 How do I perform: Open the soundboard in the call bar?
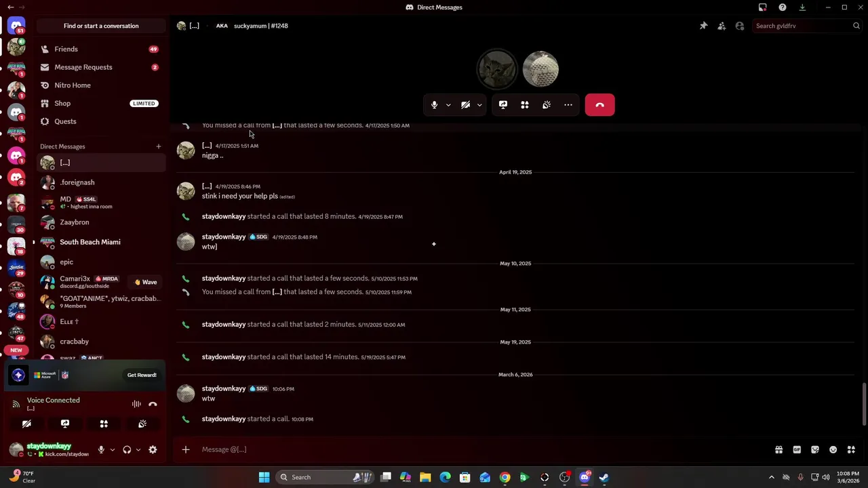click(547, 105)
